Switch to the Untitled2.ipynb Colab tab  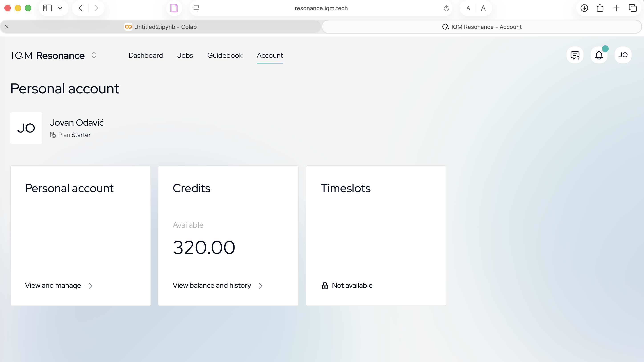pos(160,27)
